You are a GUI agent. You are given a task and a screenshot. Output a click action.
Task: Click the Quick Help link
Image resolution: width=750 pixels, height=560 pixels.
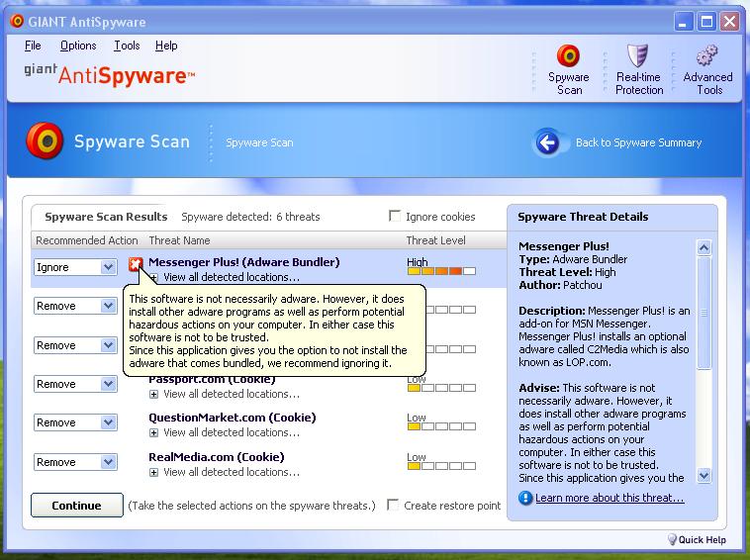702,540
